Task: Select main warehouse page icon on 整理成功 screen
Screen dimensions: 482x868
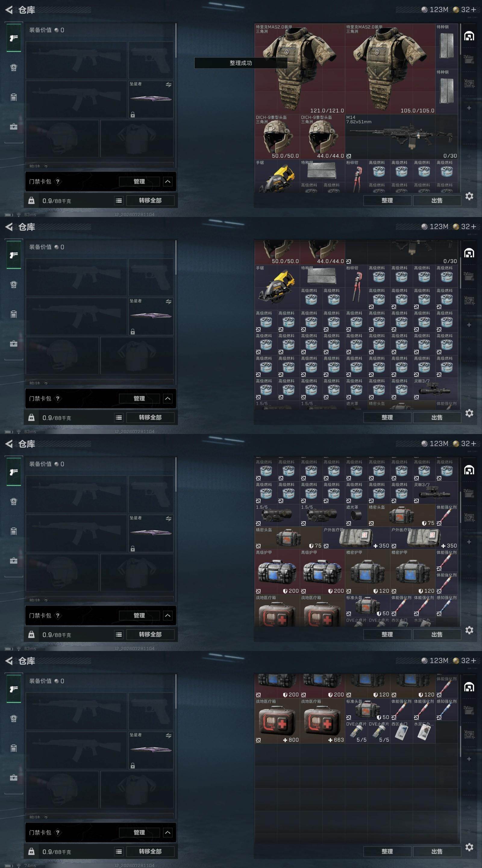Action: [x=469, y=36]
